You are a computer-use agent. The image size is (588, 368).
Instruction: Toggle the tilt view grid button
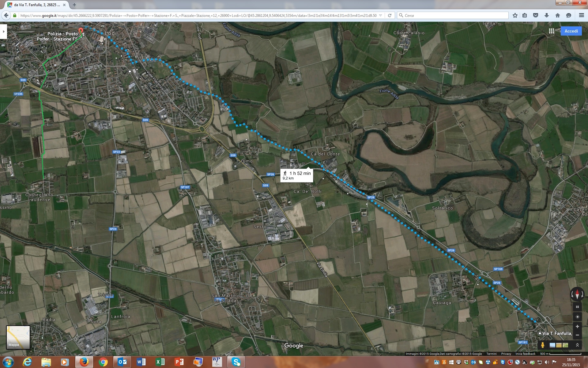[577, 307]
